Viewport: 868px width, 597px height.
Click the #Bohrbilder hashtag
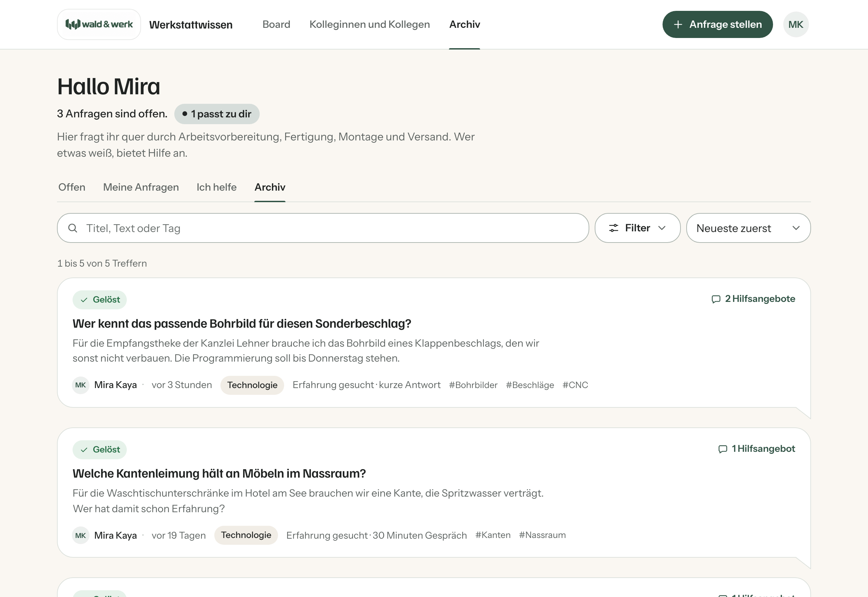click(x=473, y=385)
